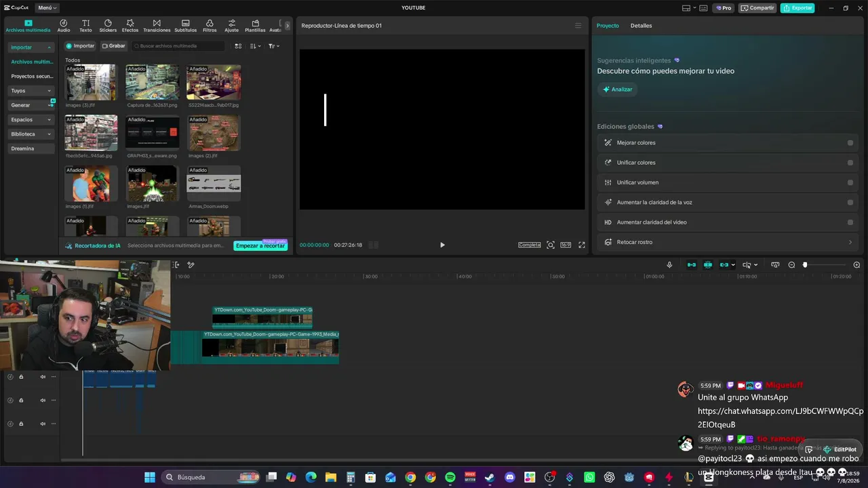The image size is (868, 488).
Task: Click Empezar a recortar button
Action: [260, 245]
